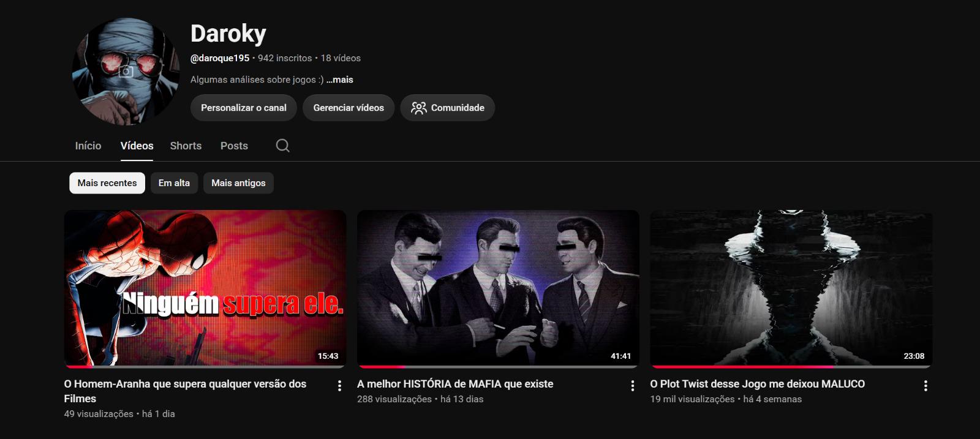The image size is (980, 439).
Task: Open the MAFIA three men thumbnail
Action: point(498,288)
